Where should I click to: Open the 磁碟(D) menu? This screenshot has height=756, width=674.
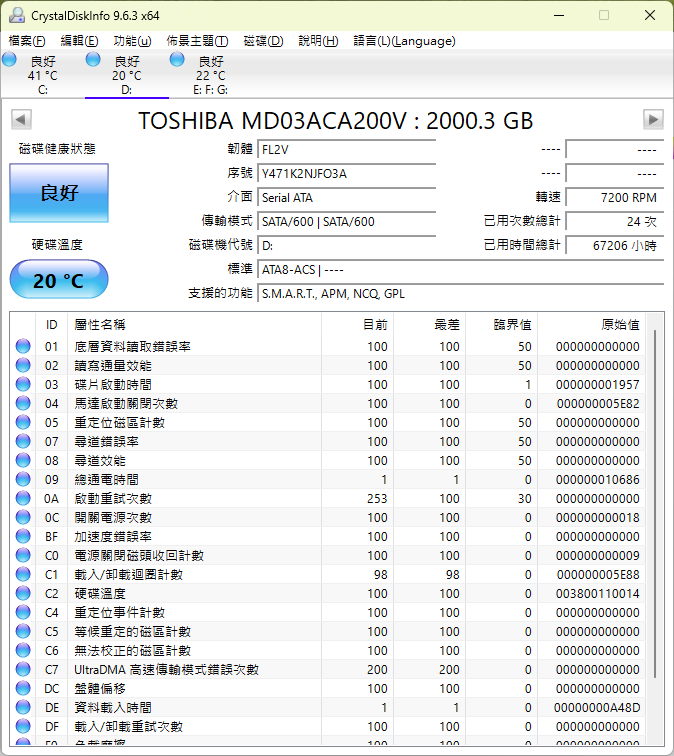pyautogui.click(x=263, y=41)
